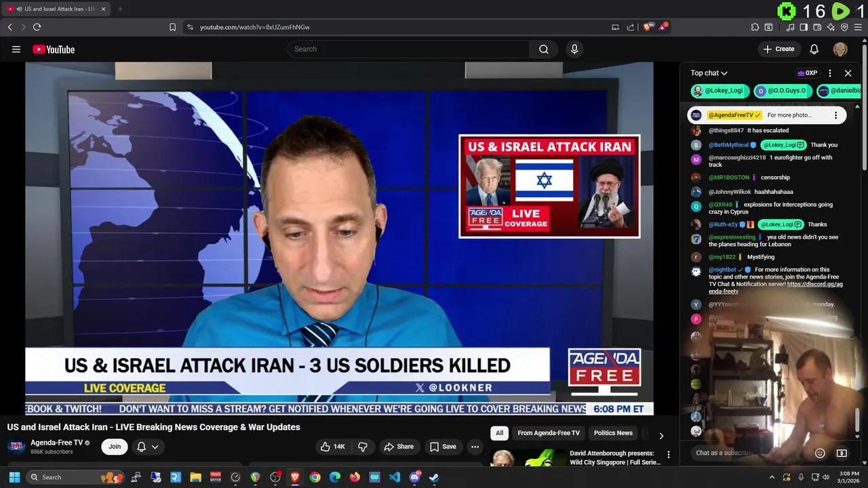Open Brave VPN shield icon

[844, 27]
